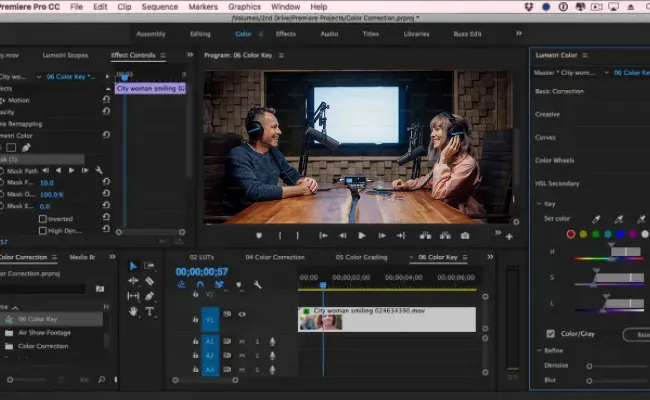Switch to the Editing workspace
Screen dimensions: 650x400
point(200,34)
